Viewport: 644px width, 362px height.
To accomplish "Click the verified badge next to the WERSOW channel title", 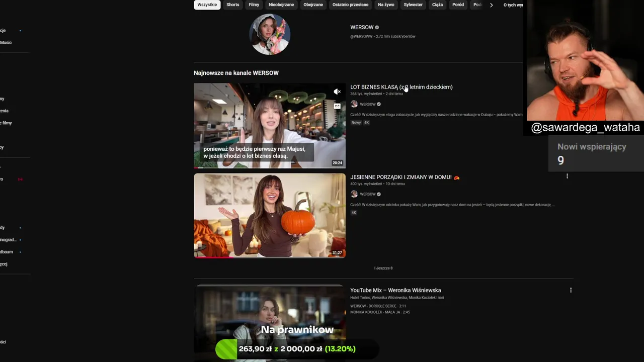I will [x=377, y=27].
